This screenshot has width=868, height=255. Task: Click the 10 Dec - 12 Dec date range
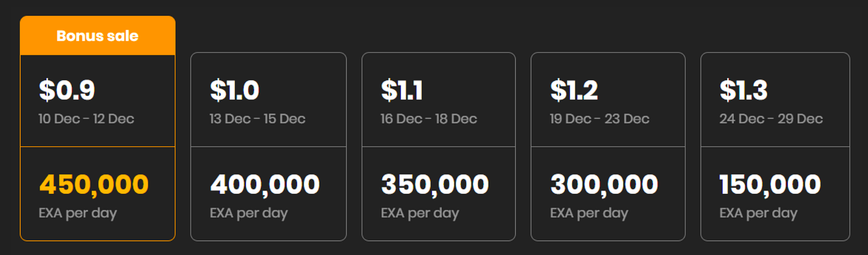(x=86, y=119)
